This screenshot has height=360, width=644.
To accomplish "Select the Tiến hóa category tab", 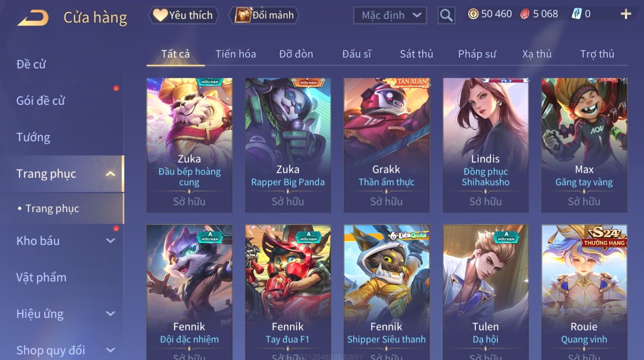I will 236,54.
